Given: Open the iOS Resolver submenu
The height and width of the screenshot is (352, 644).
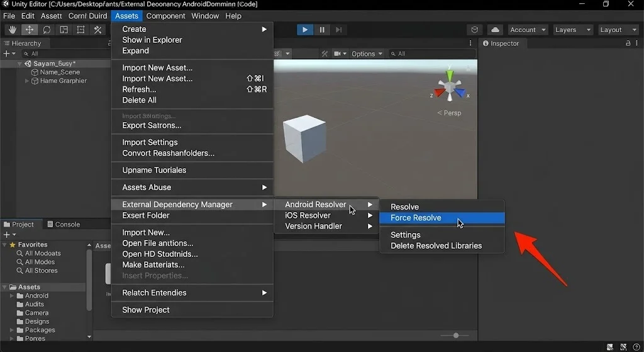Looking at the screenshot, I should point(326,215).
